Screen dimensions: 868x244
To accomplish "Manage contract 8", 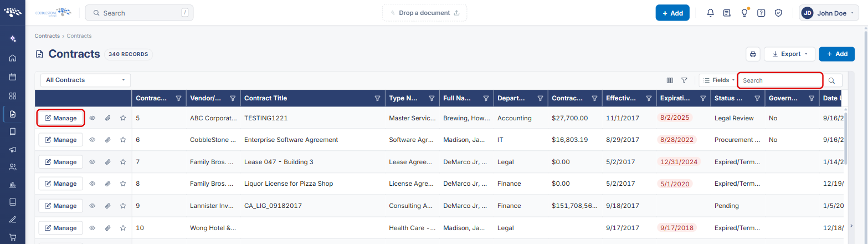I will pyautogui.click(x=60, y=184).
